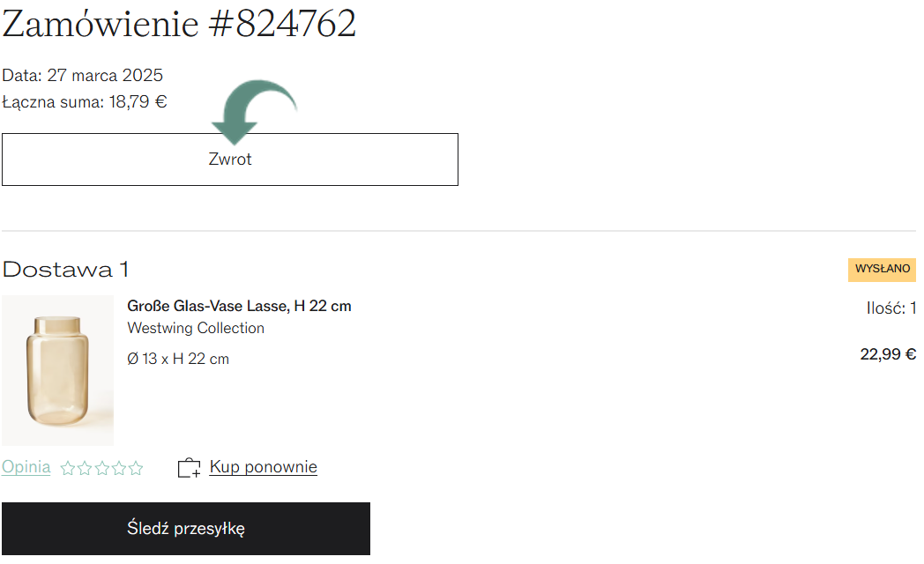Image resolution: width=924 pixels, height=564 pixels.
Task: Click the shopping bag reorder icon
Action: click(x=190, y=468)
